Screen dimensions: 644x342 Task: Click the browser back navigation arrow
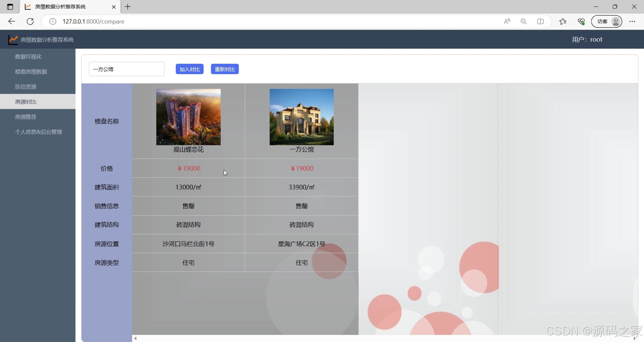pos(12,21)
